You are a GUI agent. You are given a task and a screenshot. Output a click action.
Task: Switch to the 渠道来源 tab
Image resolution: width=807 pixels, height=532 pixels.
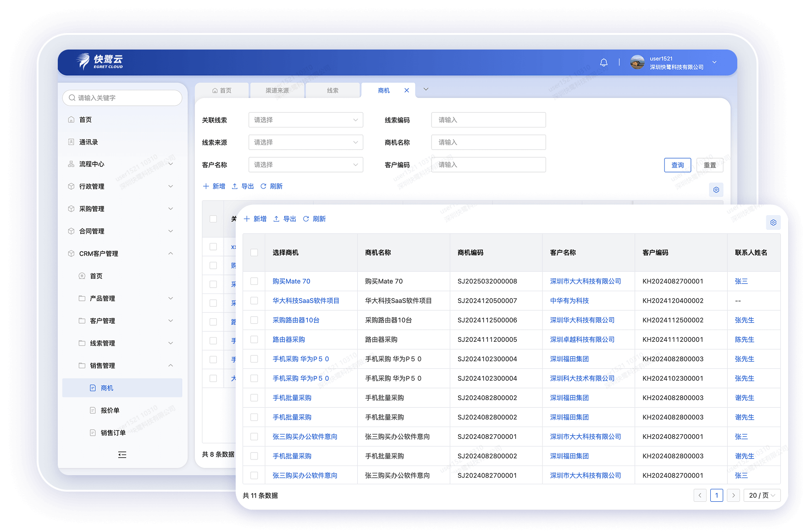point(277,90)
